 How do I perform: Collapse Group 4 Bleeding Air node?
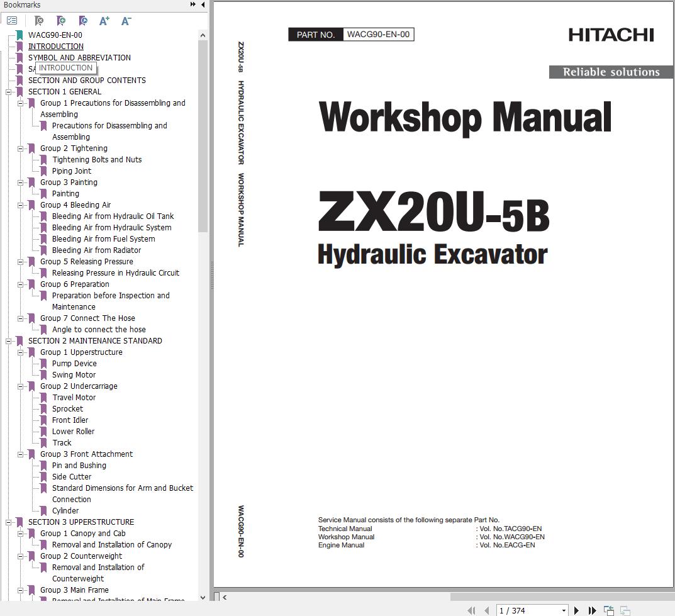click(x=20, y=205)
